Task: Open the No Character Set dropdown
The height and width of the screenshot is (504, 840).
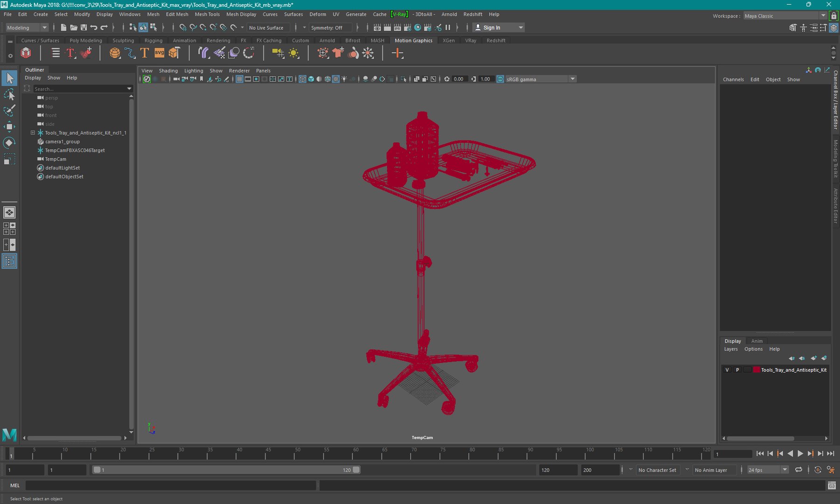Action: (657, 470)
